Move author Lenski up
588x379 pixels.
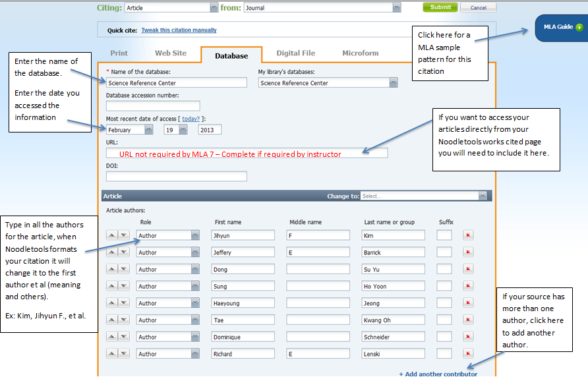pos(112,353)
